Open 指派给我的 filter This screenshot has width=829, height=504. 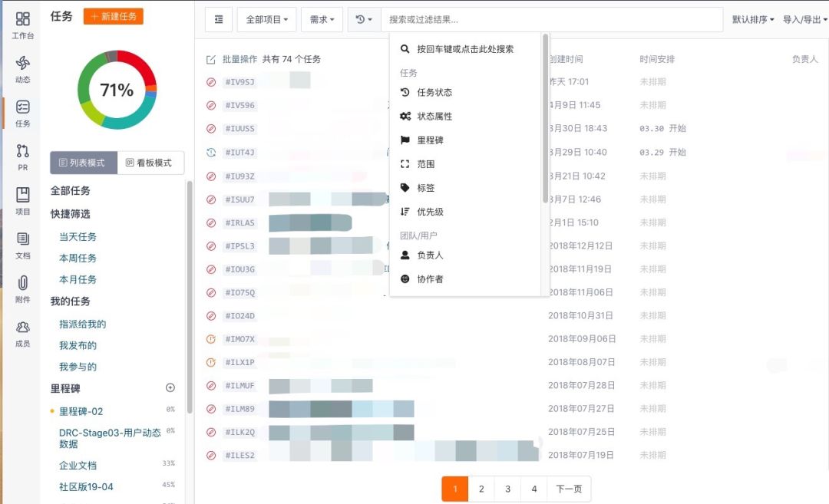point(82,324)
